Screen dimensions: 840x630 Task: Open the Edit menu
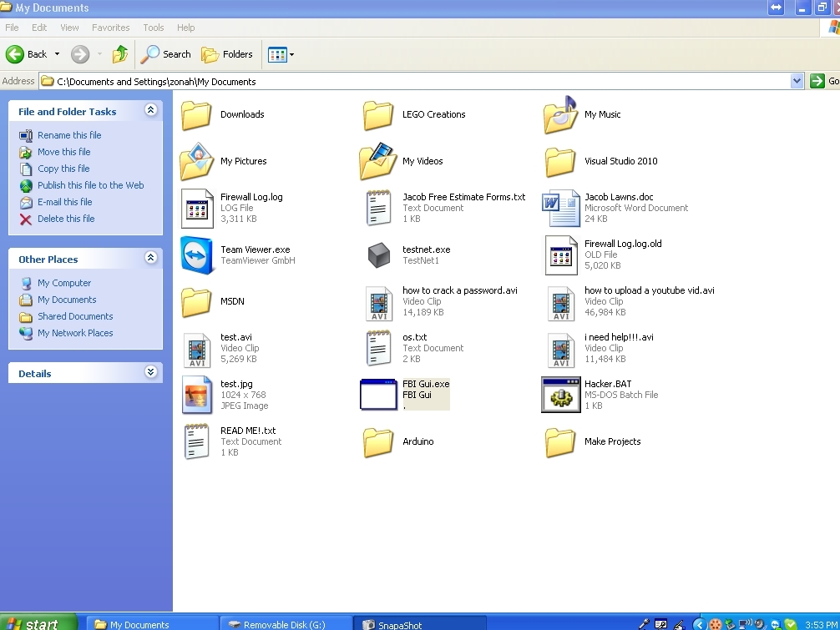[39, 28]
